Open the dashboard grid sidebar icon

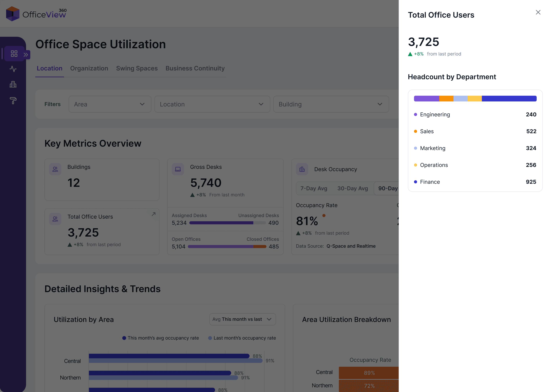[14, 54]
